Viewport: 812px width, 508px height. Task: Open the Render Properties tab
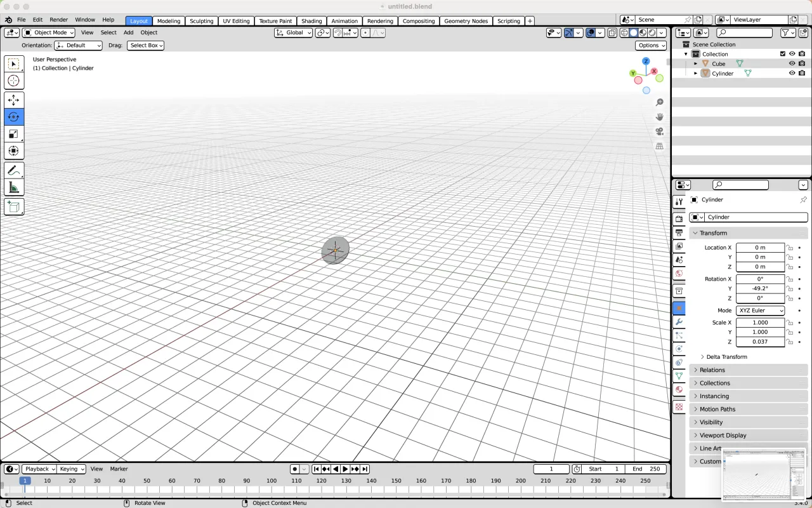point(679,218)
